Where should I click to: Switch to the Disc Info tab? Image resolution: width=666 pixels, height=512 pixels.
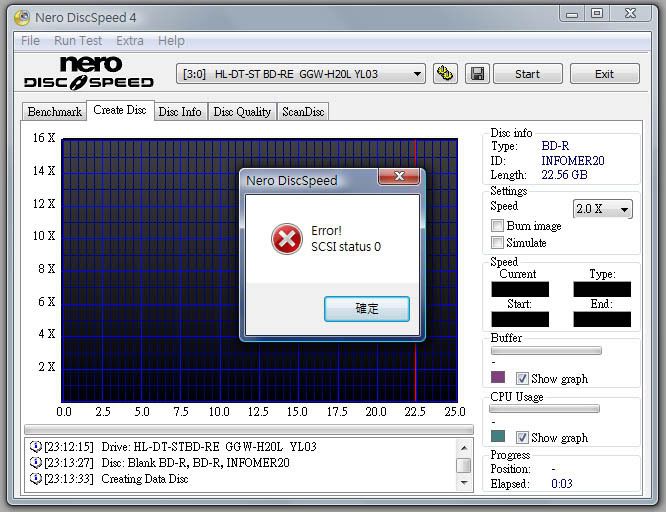[180, 112]
